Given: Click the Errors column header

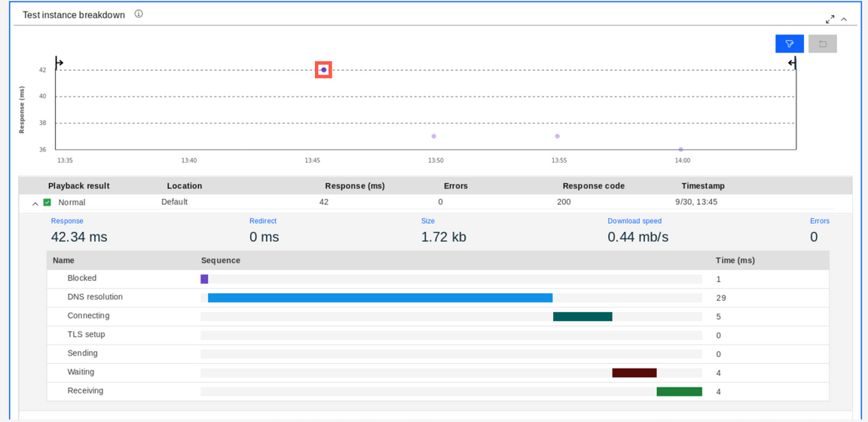Looking at the screenshot, I should [456, 186].
